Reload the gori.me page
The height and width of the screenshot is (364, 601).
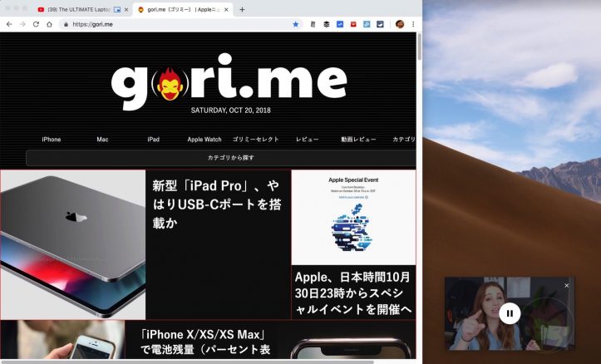(x=36, y=24)
